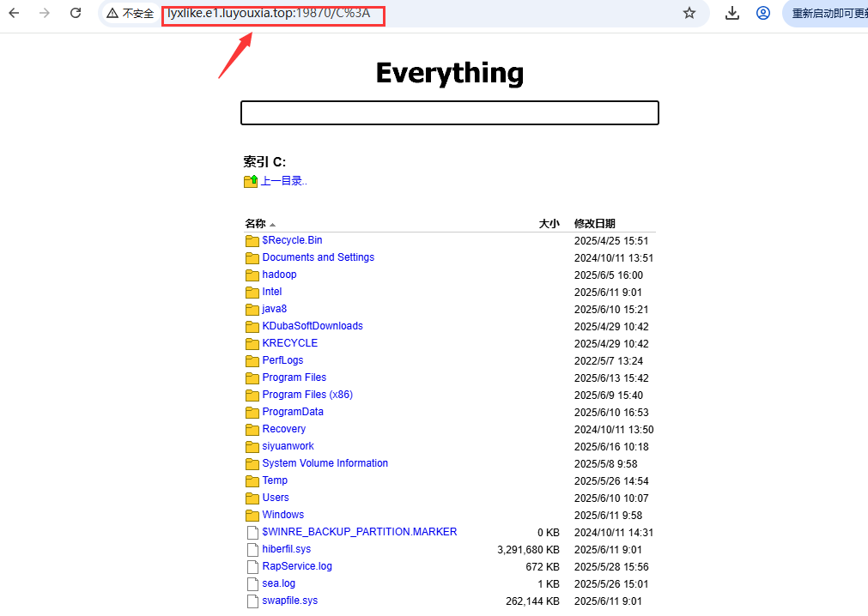
Task: Sort by date modified column header
Action: coord(594,223)
